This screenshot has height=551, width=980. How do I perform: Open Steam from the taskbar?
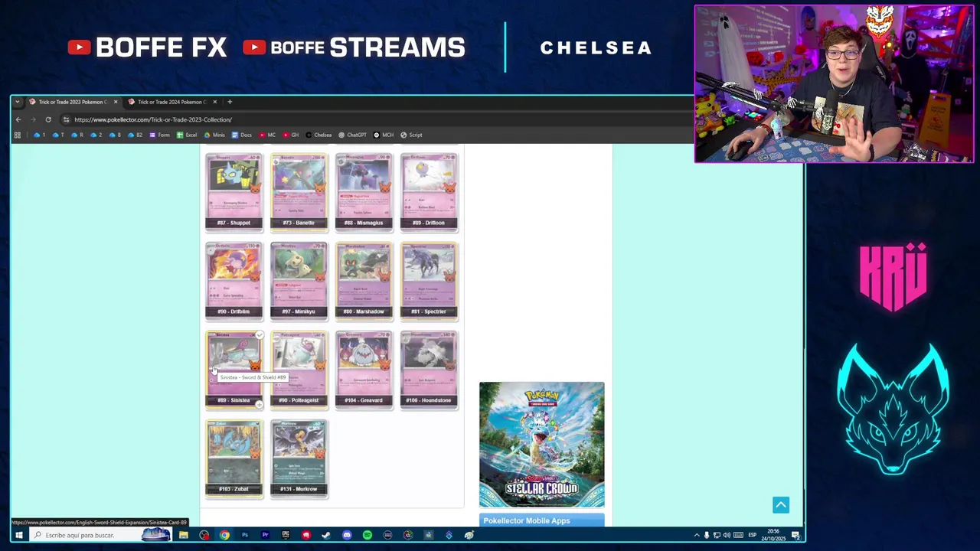coord(326,535)
